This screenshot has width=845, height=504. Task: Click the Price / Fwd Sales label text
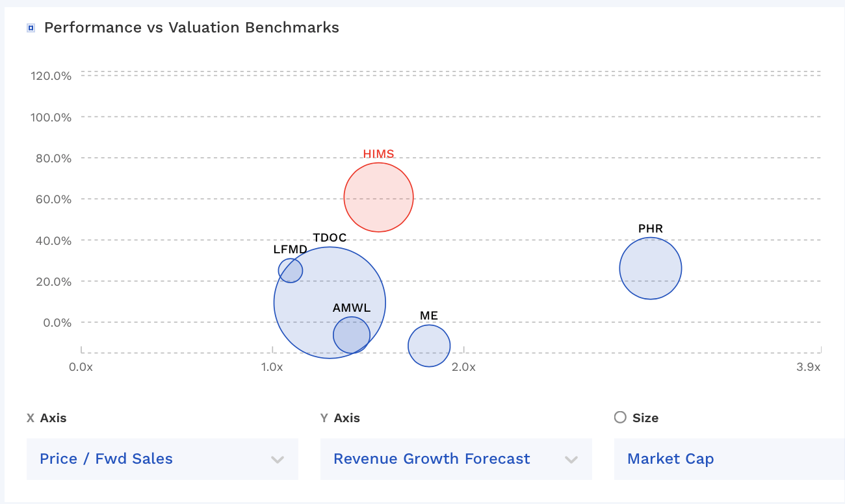[x=106, y=459]
